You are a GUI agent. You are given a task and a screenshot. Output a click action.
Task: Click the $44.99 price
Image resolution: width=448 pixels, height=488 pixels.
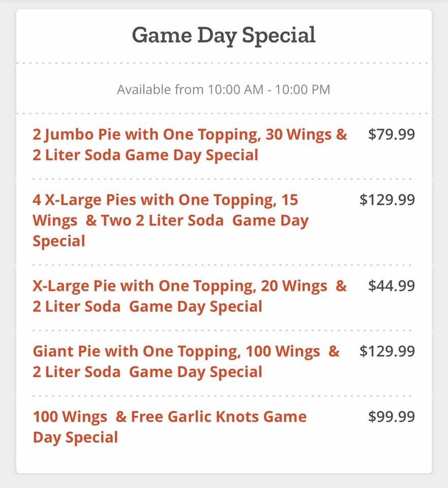391,286
